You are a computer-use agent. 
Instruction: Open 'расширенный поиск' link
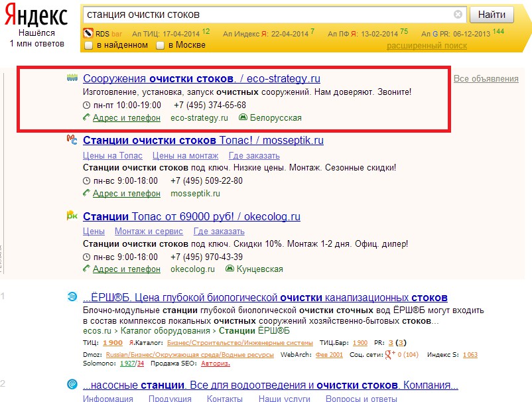[x=427, y=46]
